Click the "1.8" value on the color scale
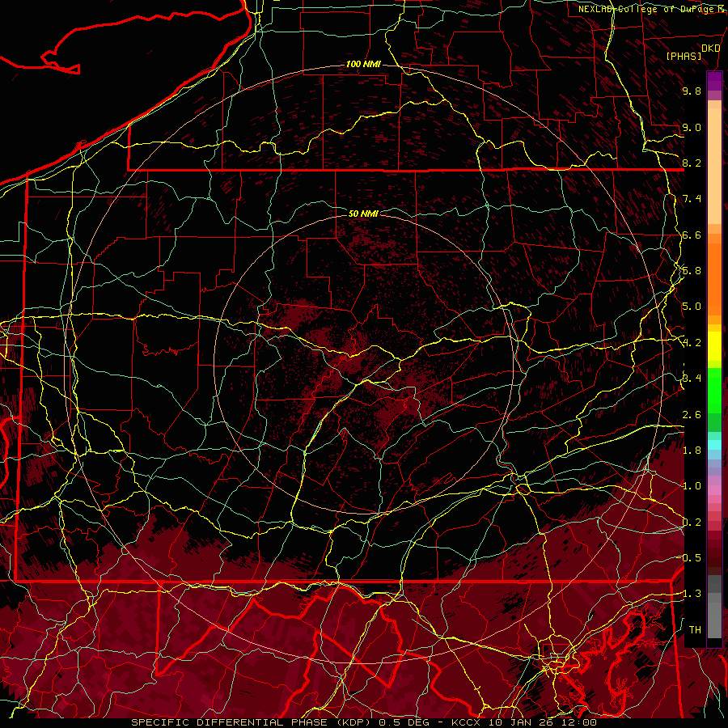The width and height of the screenshot is (728, 728). click(692, 451)
